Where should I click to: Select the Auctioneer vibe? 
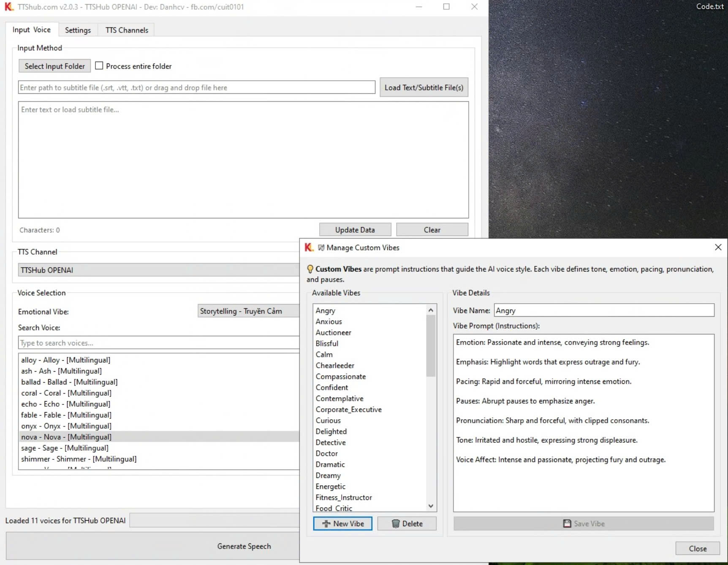pos(370,332)
